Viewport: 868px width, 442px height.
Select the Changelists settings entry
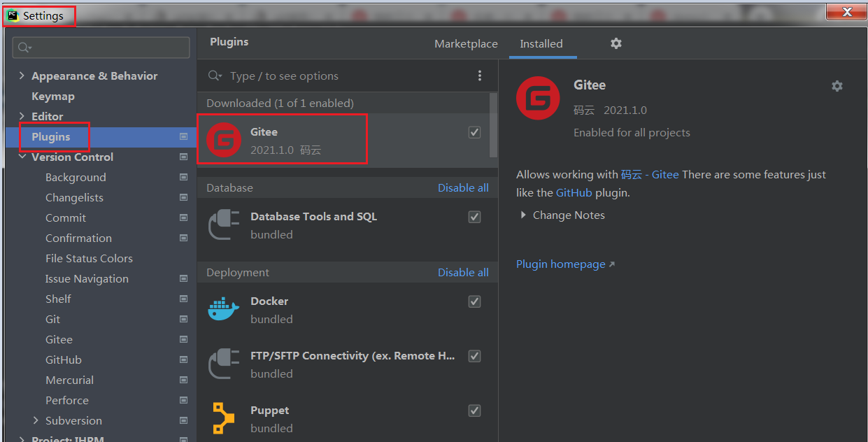point(74,197)
